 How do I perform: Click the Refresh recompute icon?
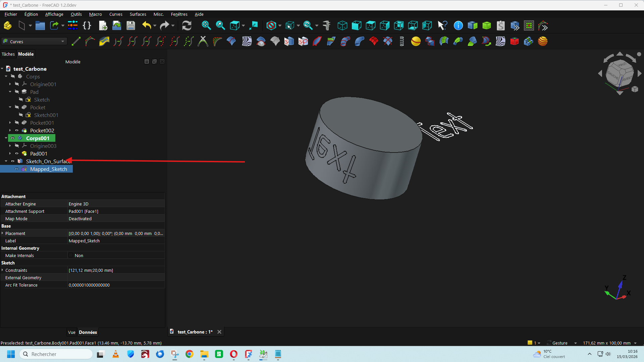point(187,26)
